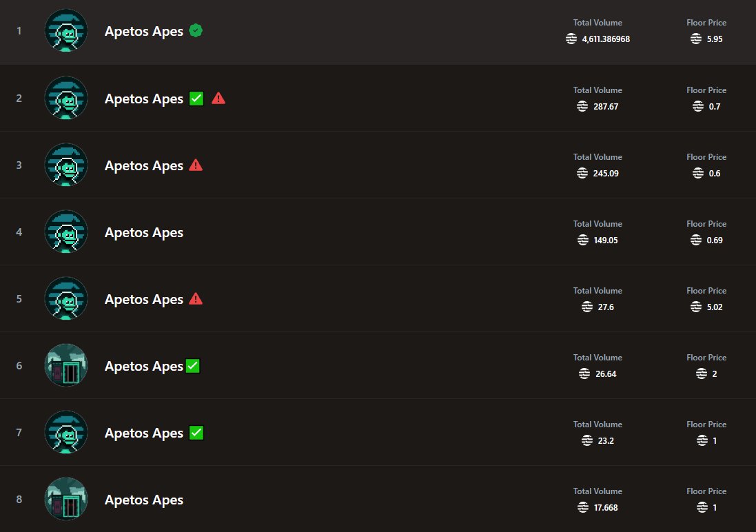Click the Aptos coin icon beside 17.668
Screen dimensions: 756x532
coord(583,508)
